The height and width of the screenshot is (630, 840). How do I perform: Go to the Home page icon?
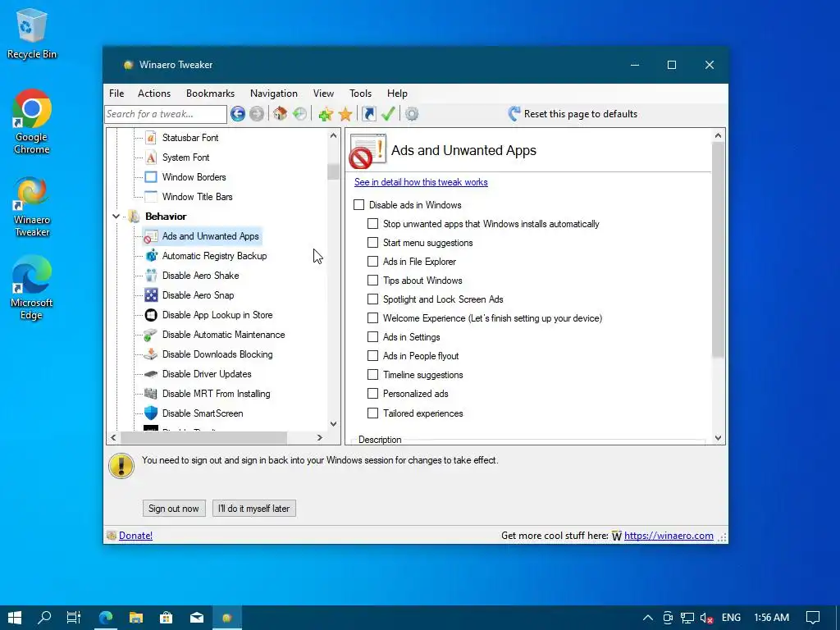point(281,113)
